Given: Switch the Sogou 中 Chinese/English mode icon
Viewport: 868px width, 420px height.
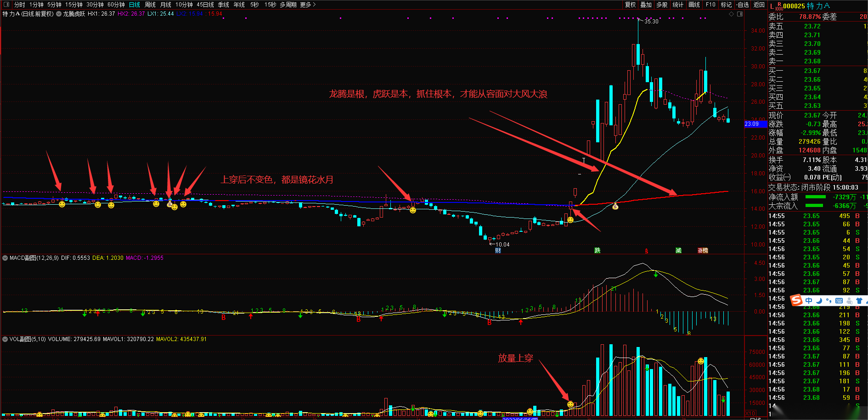Looking at the screenshot, I should point(809,301).
